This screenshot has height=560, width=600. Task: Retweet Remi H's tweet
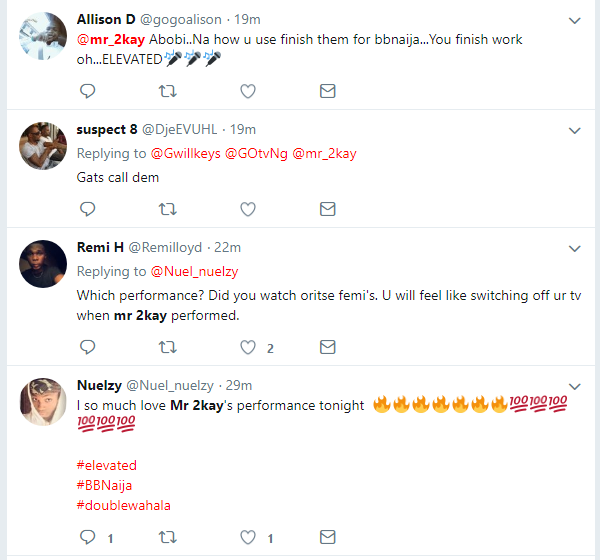coord(168,347)
